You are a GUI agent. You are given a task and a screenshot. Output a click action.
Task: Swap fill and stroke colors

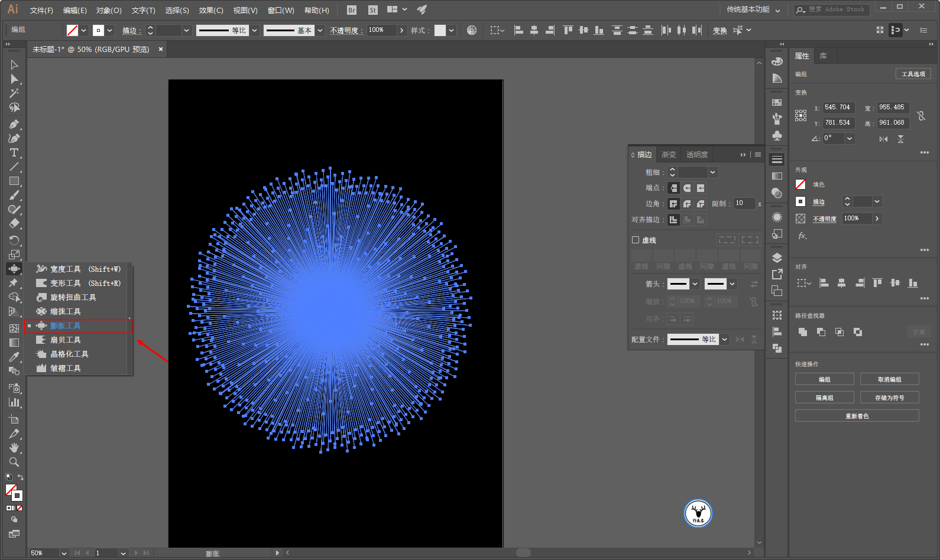21,477
